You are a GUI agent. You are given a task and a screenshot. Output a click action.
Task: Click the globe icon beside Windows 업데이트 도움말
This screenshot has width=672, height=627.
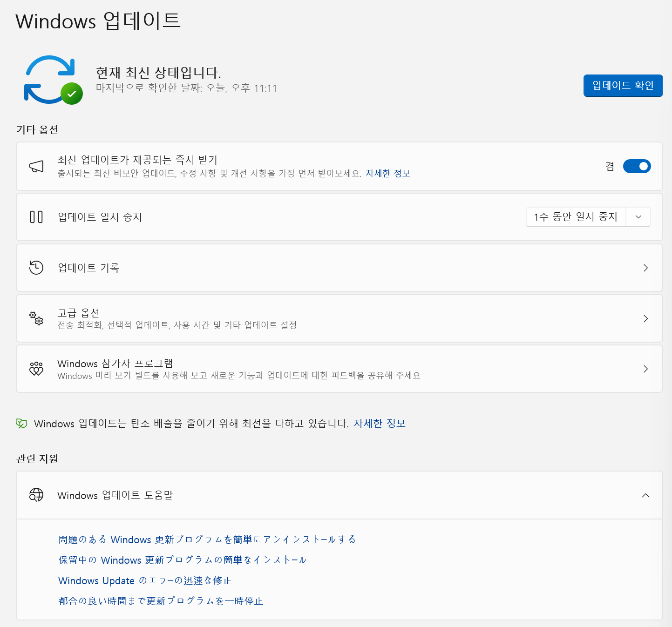(36, 495)
